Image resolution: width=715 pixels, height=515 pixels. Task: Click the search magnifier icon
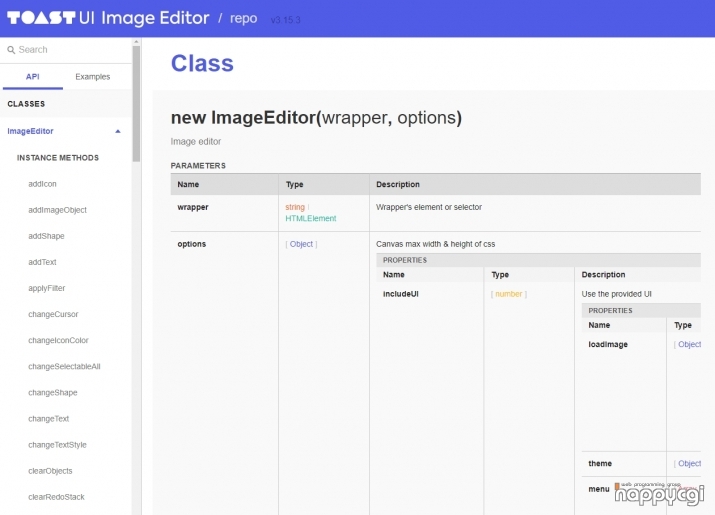coord(11,50)
